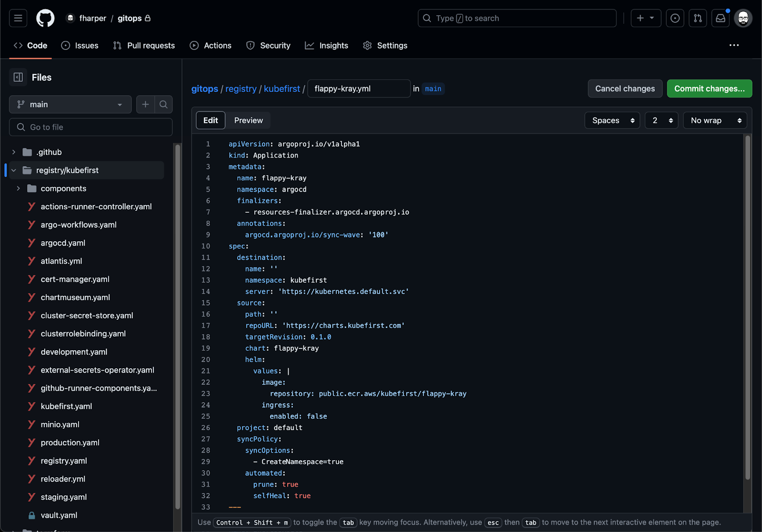Screen dimensions: 762x532
Task: Add a new file with plus icon
Action: pos(145,104)
